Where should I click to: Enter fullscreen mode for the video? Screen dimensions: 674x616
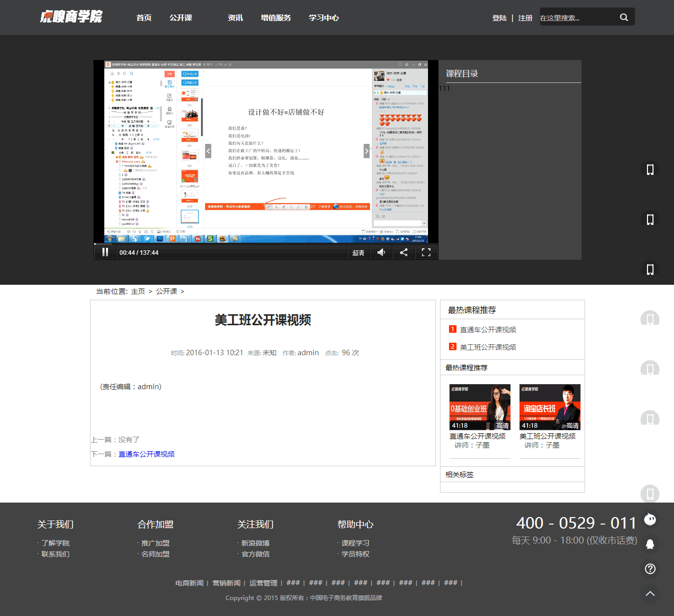coord(426,252)
